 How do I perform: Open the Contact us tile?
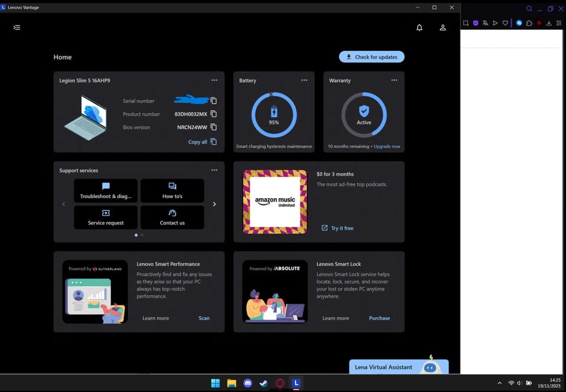point(172,218)
